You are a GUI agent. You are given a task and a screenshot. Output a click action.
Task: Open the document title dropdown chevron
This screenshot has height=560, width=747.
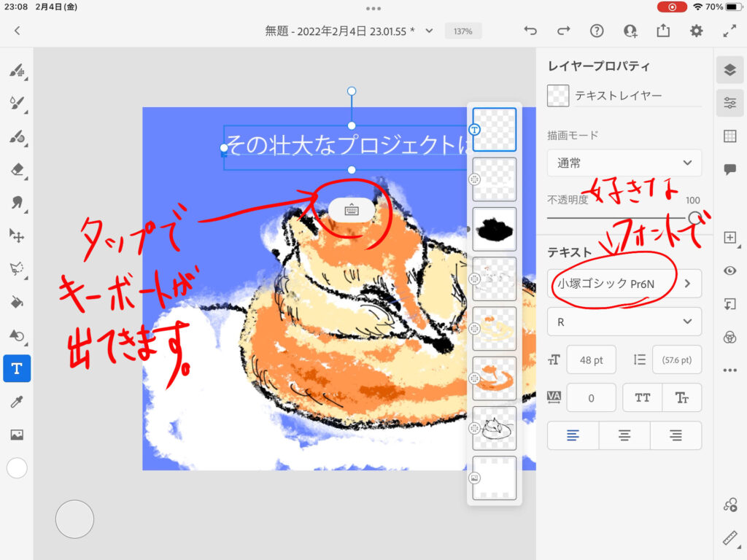click(429, 31)
